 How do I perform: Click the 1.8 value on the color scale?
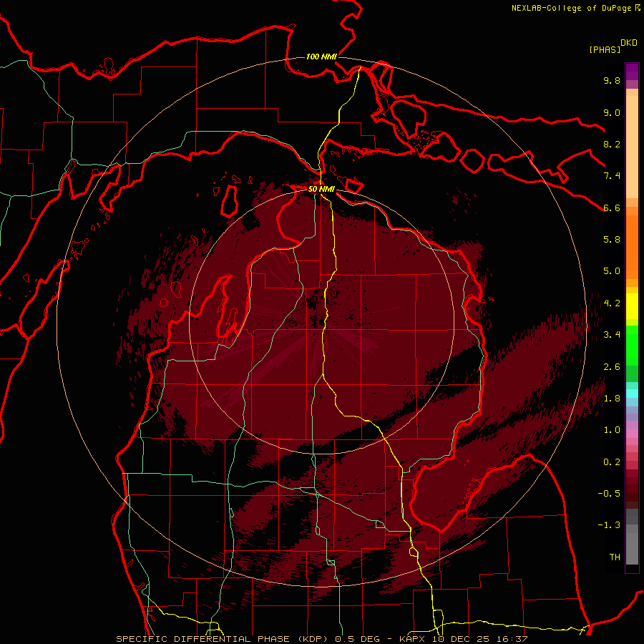612,399
